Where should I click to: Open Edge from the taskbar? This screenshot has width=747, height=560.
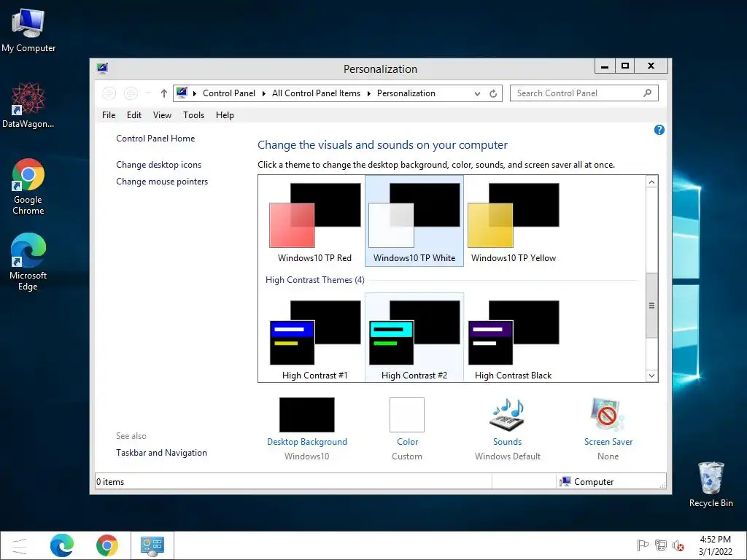click(x=62, y=545)
